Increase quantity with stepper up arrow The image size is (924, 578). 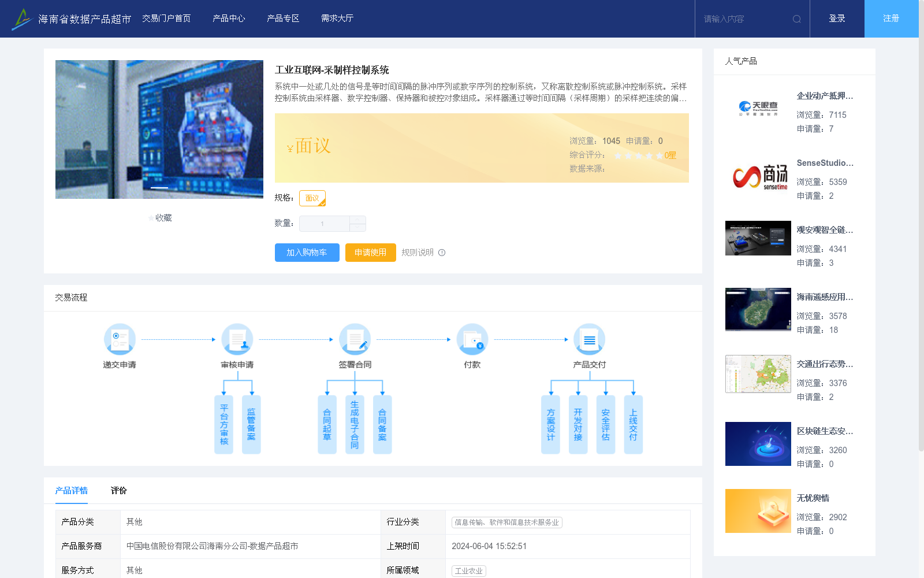pos(358,220)
